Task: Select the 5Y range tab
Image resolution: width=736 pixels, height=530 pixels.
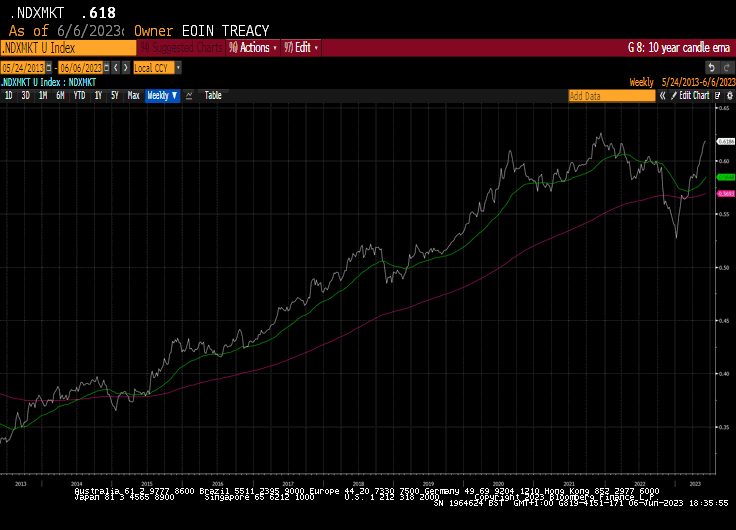Action: pos(115,96)
